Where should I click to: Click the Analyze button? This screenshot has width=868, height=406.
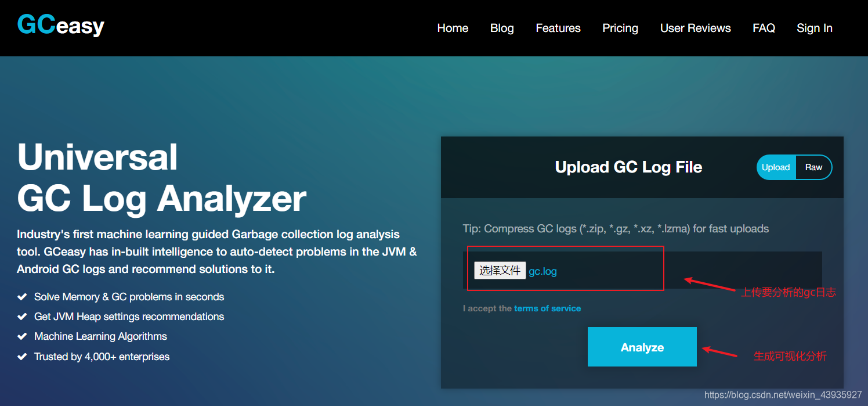coord(642,347)
